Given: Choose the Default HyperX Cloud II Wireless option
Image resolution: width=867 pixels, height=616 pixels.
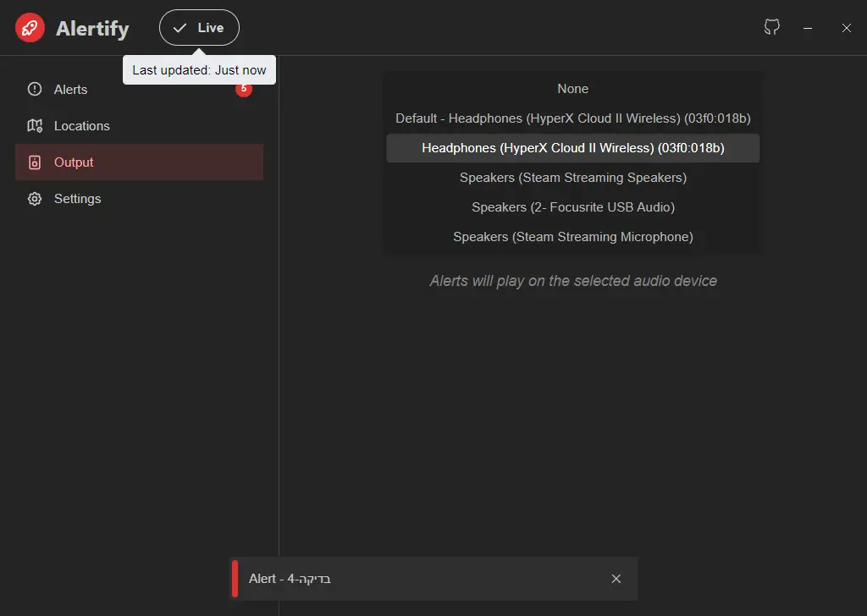Looking at the screenshot, I should point(572,118).
